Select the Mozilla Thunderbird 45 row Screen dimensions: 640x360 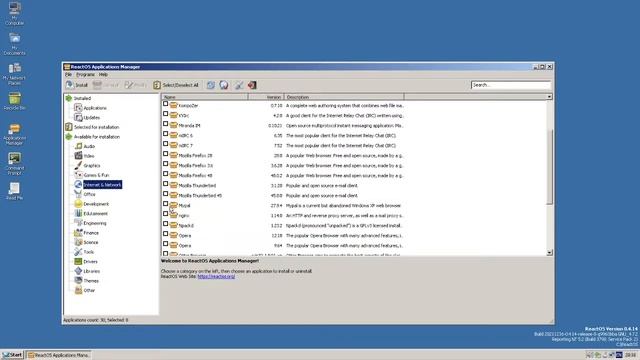point(283,196)
